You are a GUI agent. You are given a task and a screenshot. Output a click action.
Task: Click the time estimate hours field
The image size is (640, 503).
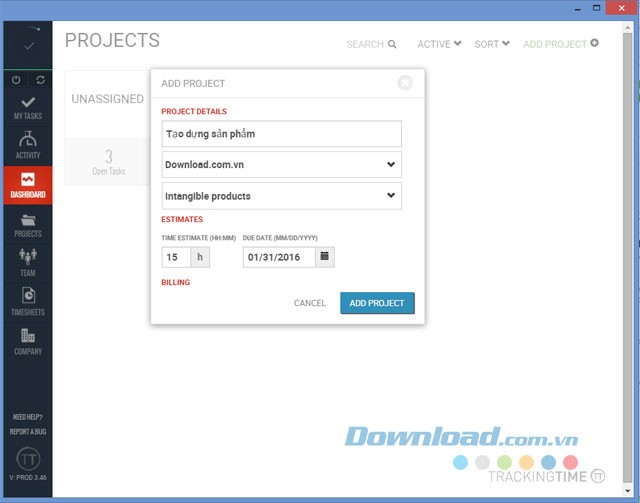click(176, 257)
